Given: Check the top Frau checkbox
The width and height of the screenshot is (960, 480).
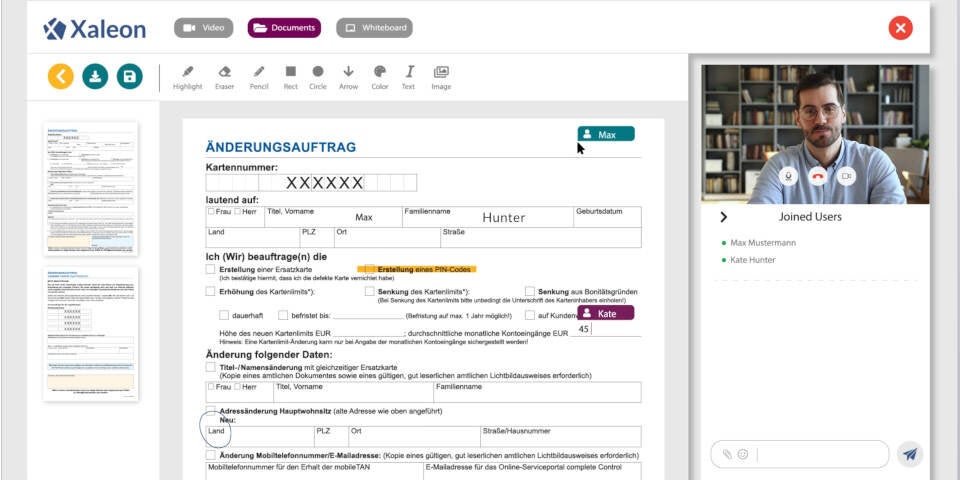Looking at the screenshot, I should pyautogui.click(x=211, y=211).
